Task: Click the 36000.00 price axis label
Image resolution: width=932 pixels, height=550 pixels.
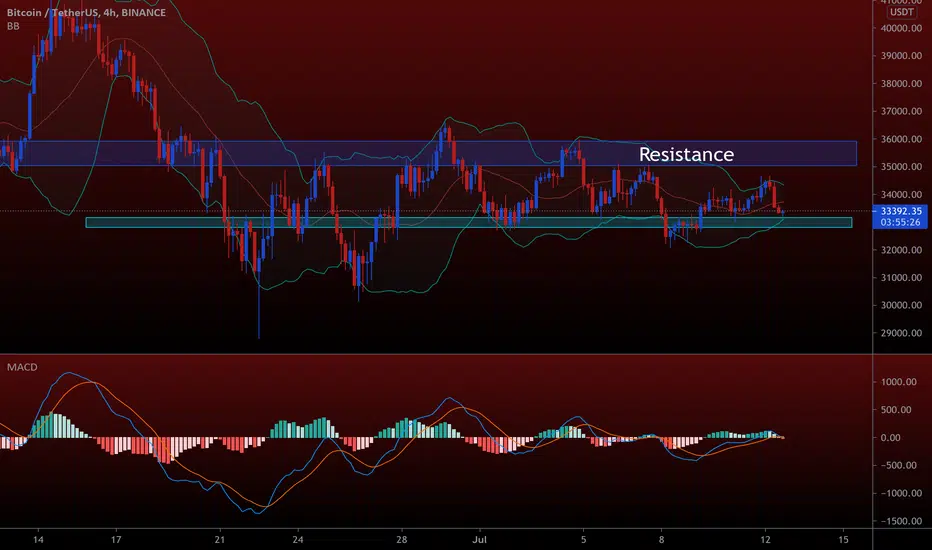Action: (901, 139)
